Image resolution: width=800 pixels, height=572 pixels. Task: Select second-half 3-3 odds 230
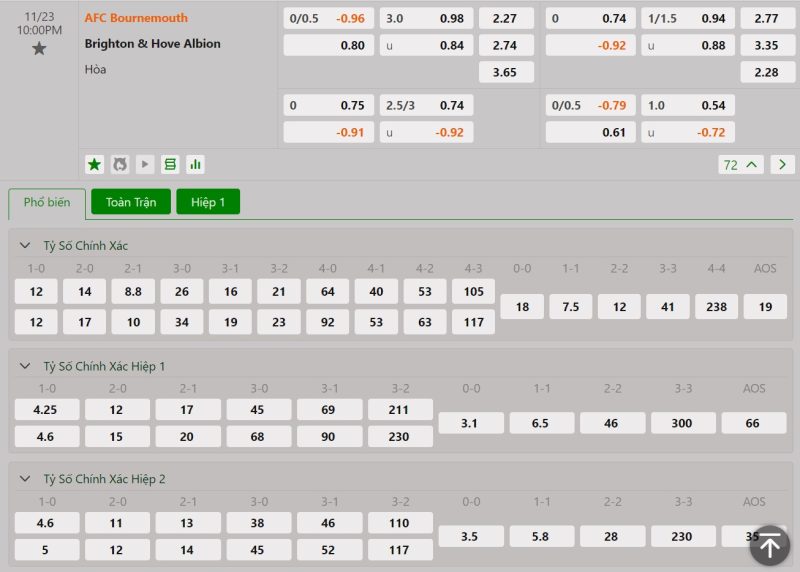(683, 536)
